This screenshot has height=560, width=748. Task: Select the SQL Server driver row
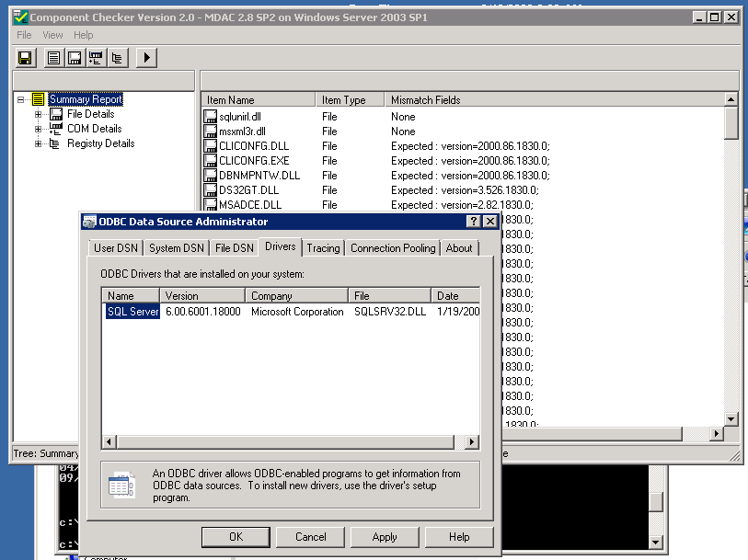133,312
